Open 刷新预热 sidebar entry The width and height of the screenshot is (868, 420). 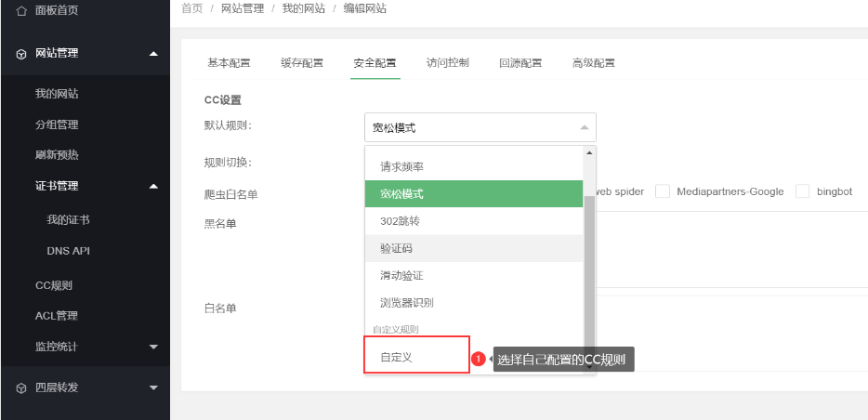(x=57, y=155)
